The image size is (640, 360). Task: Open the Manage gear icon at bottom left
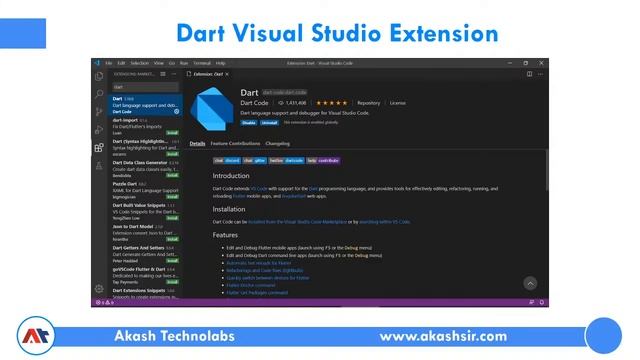pos(99,289)
